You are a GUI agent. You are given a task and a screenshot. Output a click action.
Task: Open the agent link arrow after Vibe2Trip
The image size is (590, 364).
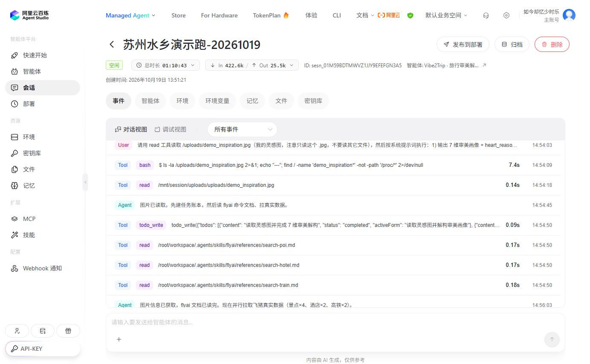(x=484, y=66)
